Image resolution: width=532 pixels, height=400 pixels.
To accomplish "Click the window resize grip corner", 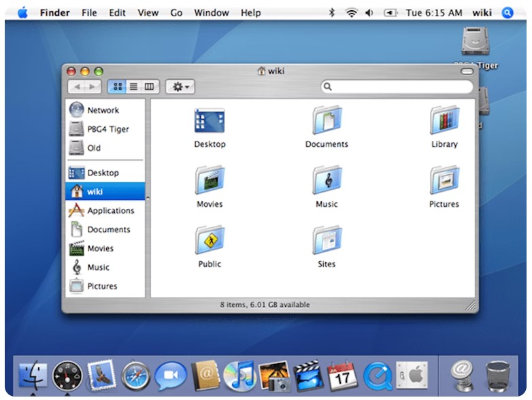I will click(471, 305).
